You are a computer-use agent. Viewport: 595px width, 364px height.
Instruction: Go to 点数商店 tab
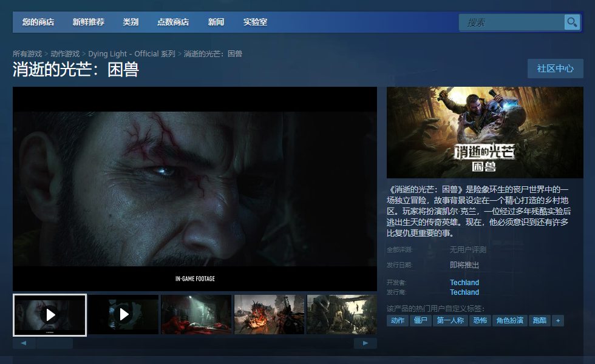(173, 22)
